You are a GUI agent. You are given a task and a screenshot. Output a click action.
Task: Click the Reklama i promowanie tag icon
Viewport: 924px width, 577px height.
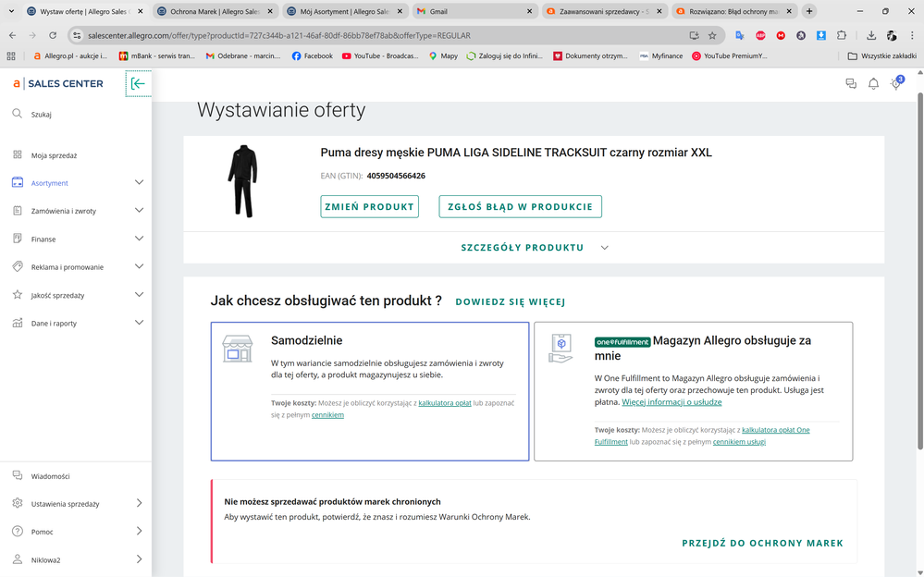17,266
